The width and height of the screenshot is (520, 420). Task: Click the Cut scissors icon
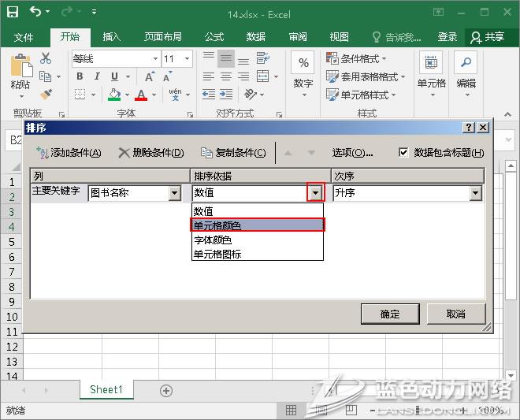tap(46, 58)
